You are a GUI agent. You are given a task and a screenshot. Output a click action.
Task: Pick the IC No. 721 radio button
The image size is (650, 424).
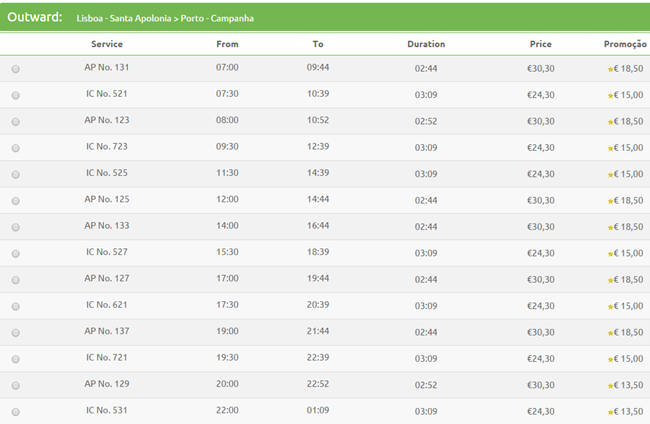coord(16,359)
